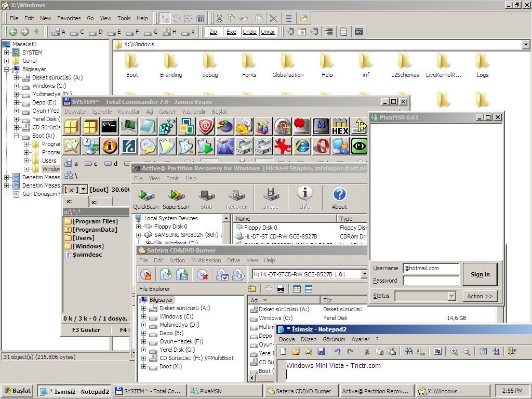Open the Status dropdown in PixaMSN
Screen dimensions: 532x399
tap(451, 296)
